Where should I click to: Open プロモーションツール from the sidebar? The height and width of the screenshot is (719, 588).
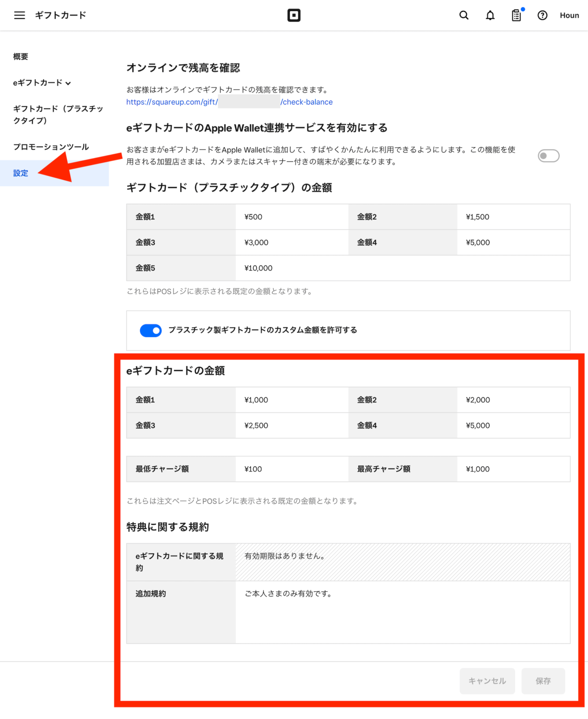51,147
